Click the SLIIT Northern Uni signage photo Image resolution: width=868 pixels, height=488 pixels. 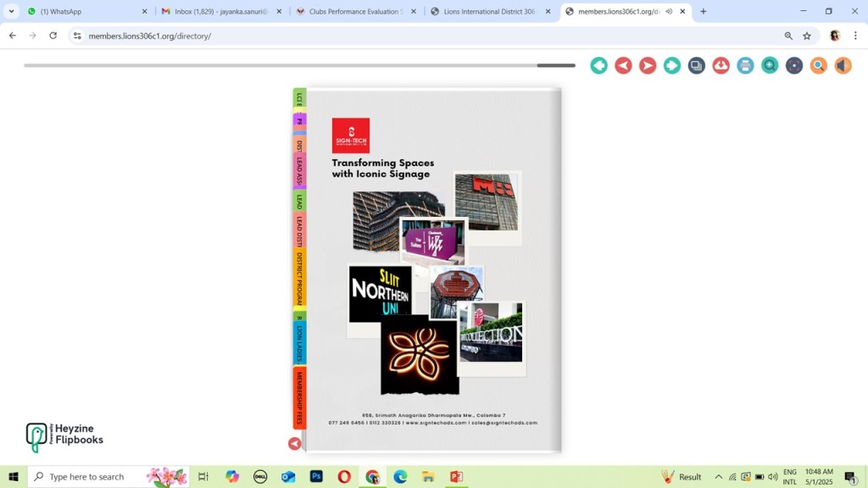(x=381, y=294)
